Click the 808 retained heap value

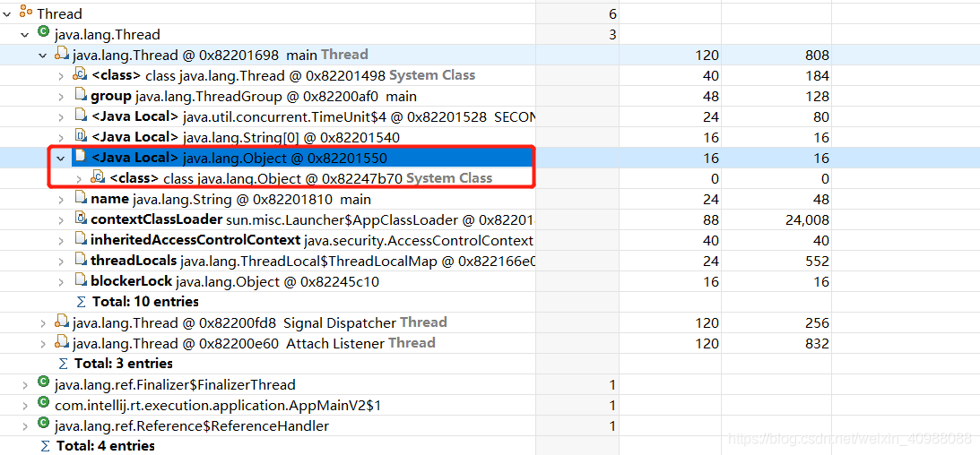[818, 56]
